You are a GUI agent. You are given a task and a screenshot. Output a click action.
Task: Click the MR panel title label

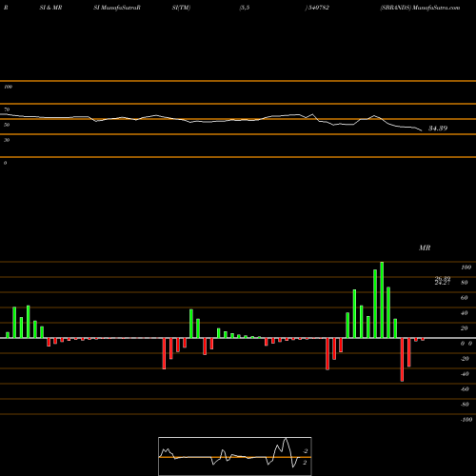coord(425,248)
